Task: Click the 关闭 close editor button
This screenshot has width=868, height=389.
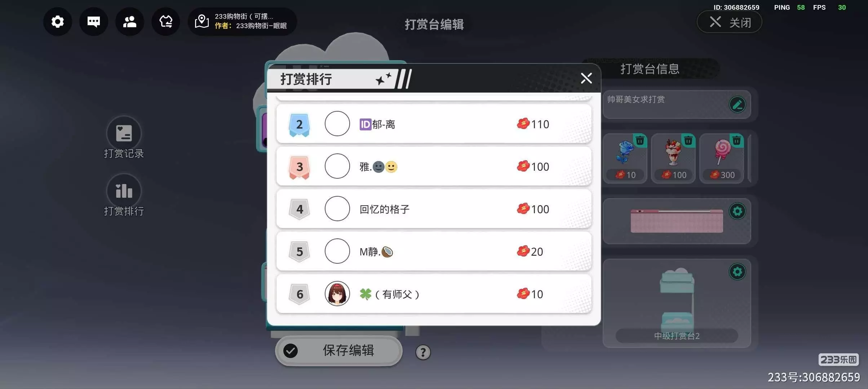Action: pos(729,22)
